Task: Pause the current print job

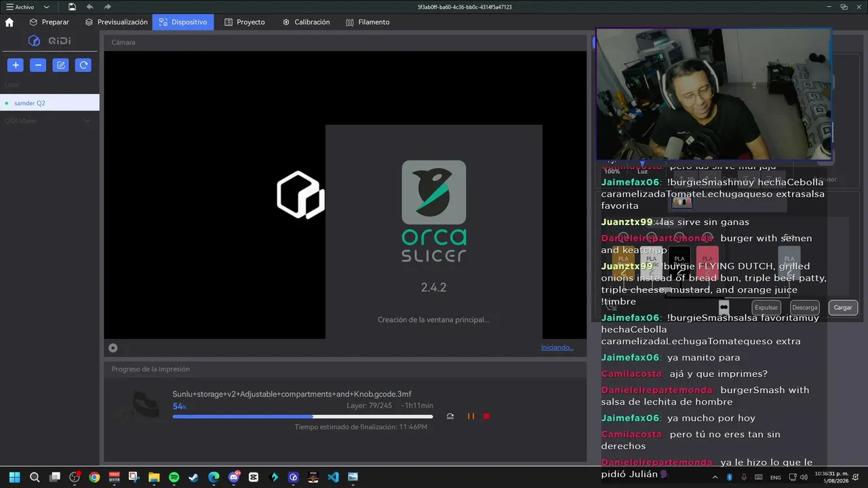Action: point(471,416)
